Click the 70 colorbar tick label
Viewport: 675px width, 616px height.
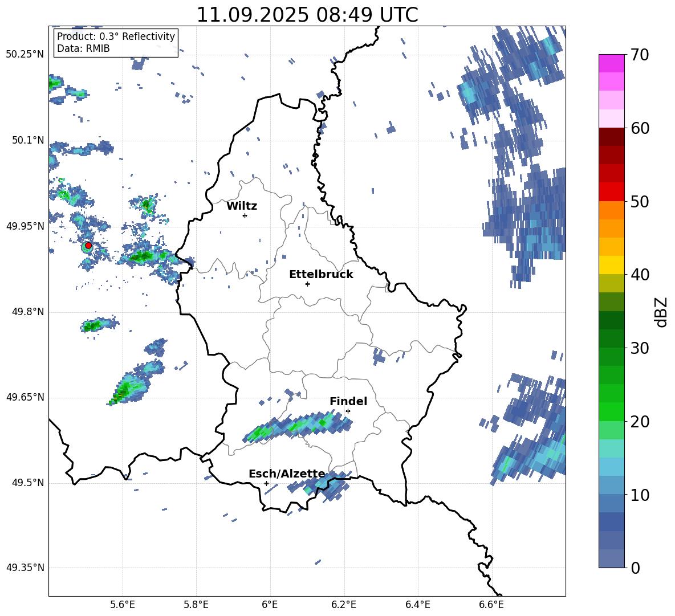(x=639, y=55)
